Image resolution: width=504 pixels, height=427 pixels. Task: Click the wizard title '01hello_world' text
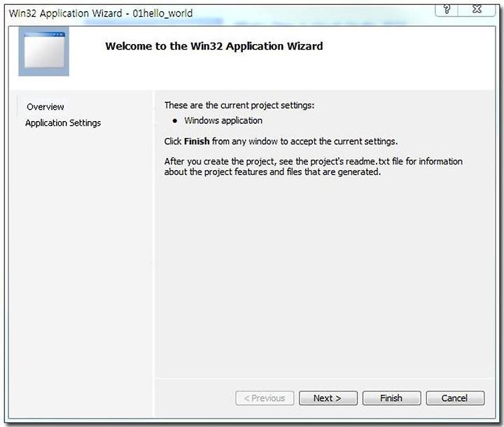tap(162, 13)
